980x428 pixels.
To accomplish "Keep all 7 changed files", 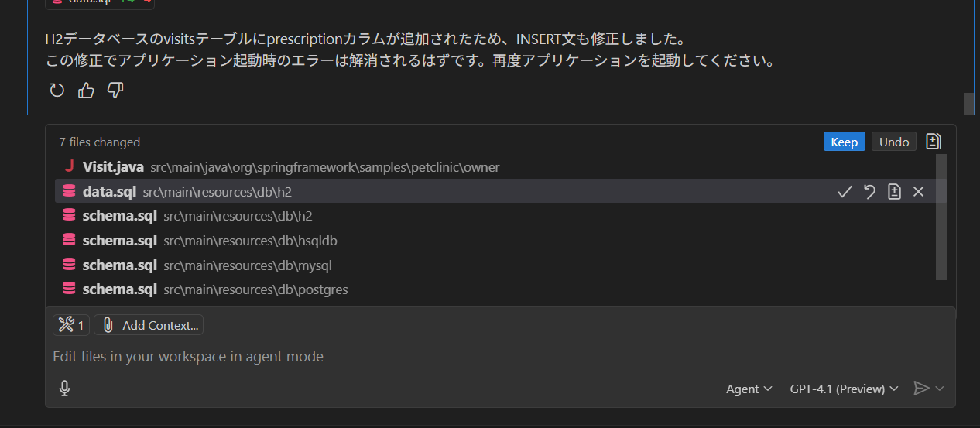I will pyautogui.click(x=844, y=142).
